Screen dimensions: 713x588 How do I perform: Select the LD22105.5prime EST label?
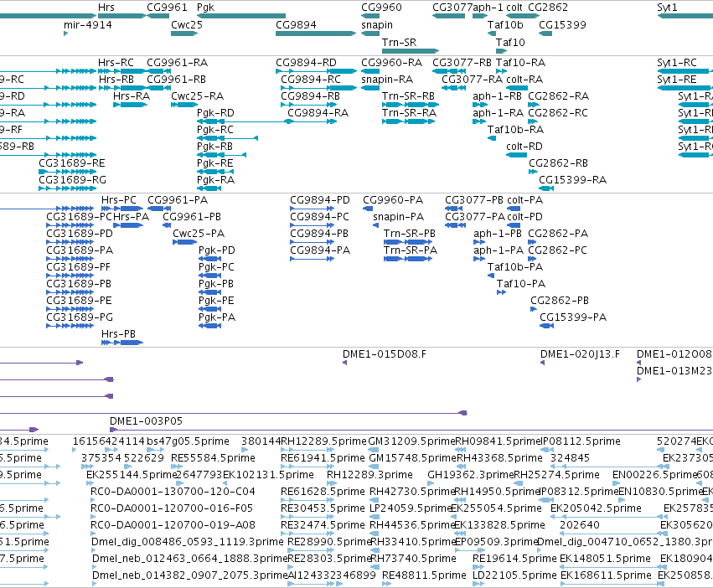(x=514, y=575)
